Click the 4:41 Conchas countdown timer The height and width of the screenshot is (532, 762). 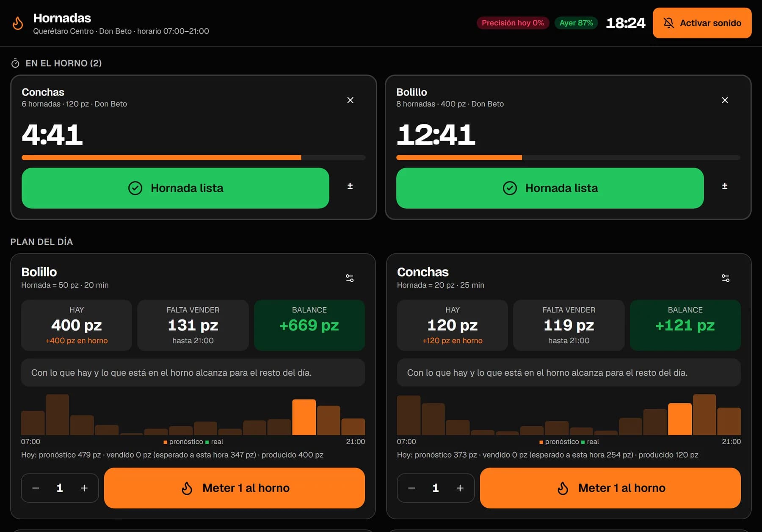point(52,135)
